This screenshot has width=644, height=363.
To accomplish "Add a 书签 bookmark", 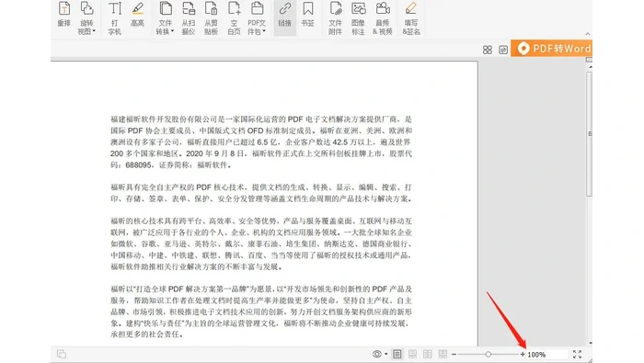I will pyautogui.click(x=307, y=15).
